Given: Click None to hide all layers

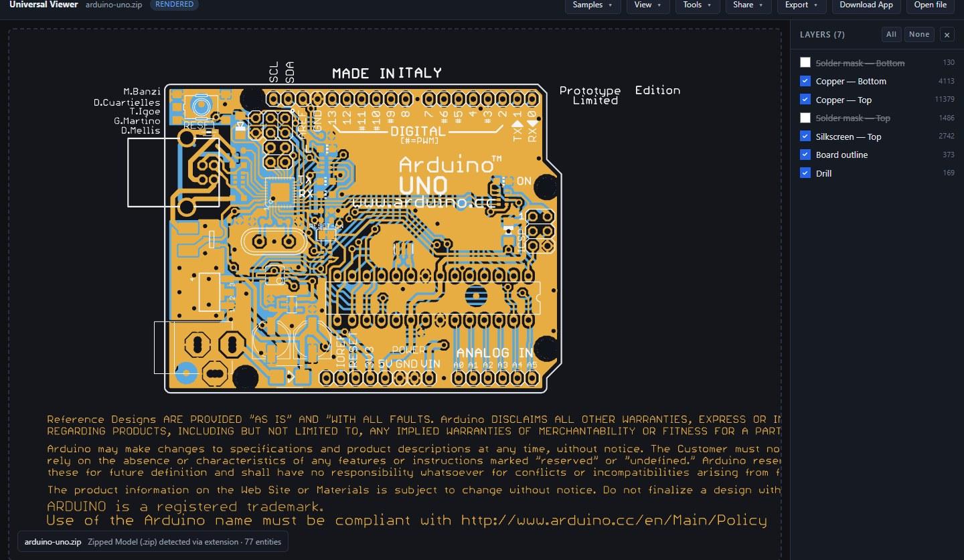Looking at the screenshot, I should coord(919,35).
